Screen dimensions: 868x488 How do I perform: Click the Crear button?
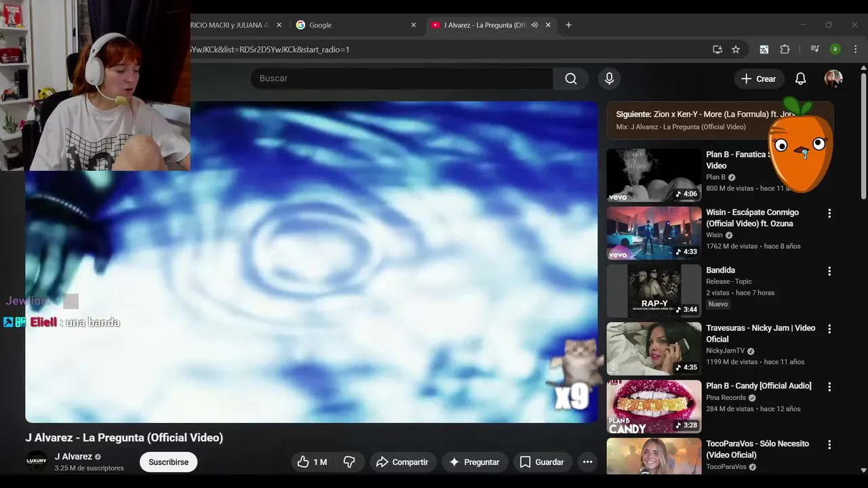click(x=759, y=79)
